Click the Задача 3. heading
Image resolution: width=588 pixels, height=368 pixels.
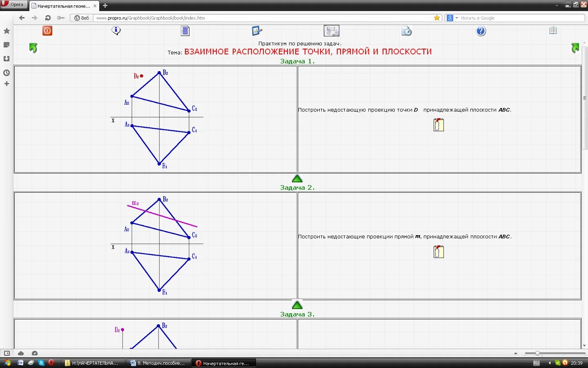click(297, 314)
